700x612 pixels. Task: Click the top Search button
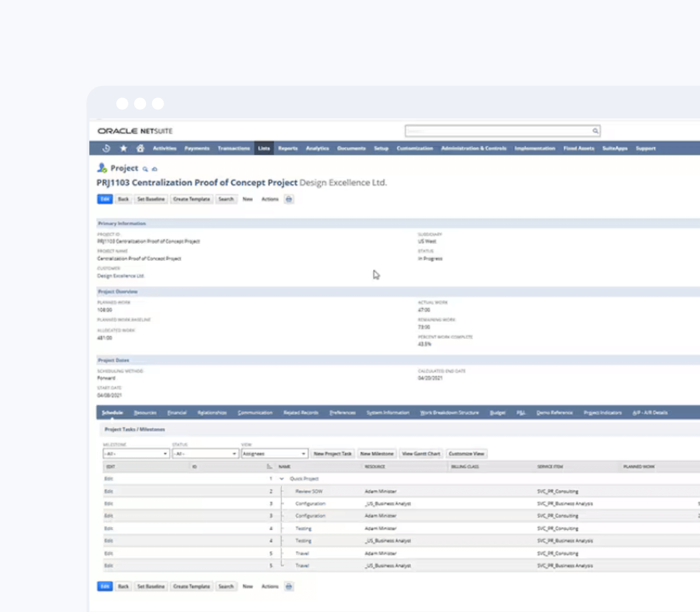pyautogui.click(x=226, y=199)
